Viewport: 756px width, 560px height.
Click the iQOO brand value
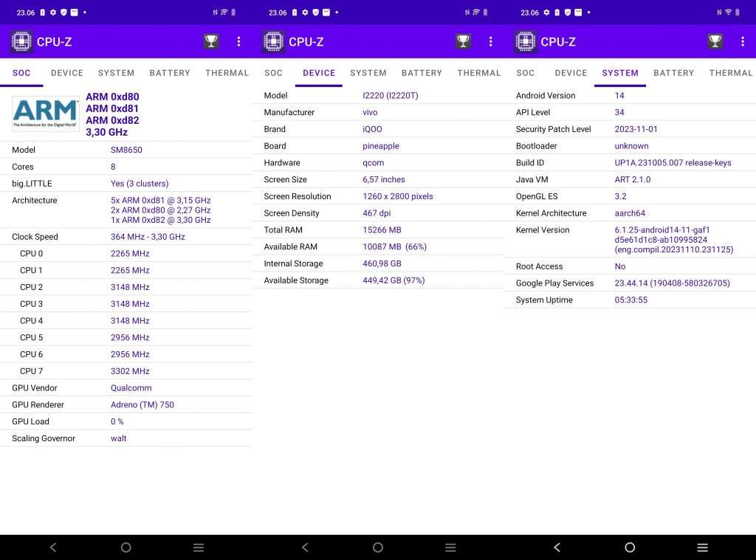[372, 129]
